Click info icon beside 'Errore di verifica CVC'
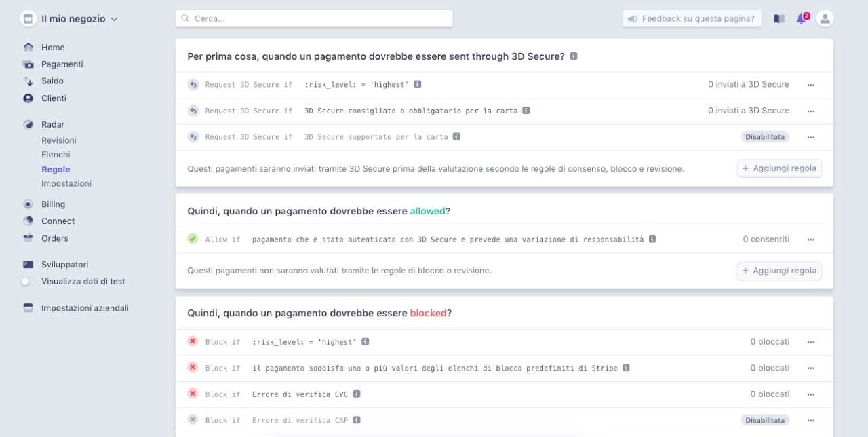 (x=357, y=394)
